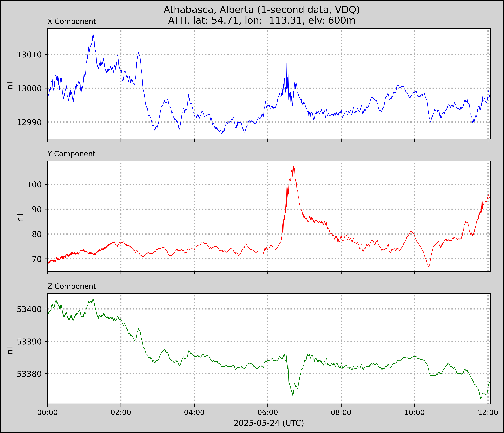Click the 53400 tick on Z axis
Viewport: 504px width, 433px height.
(29, 309)
